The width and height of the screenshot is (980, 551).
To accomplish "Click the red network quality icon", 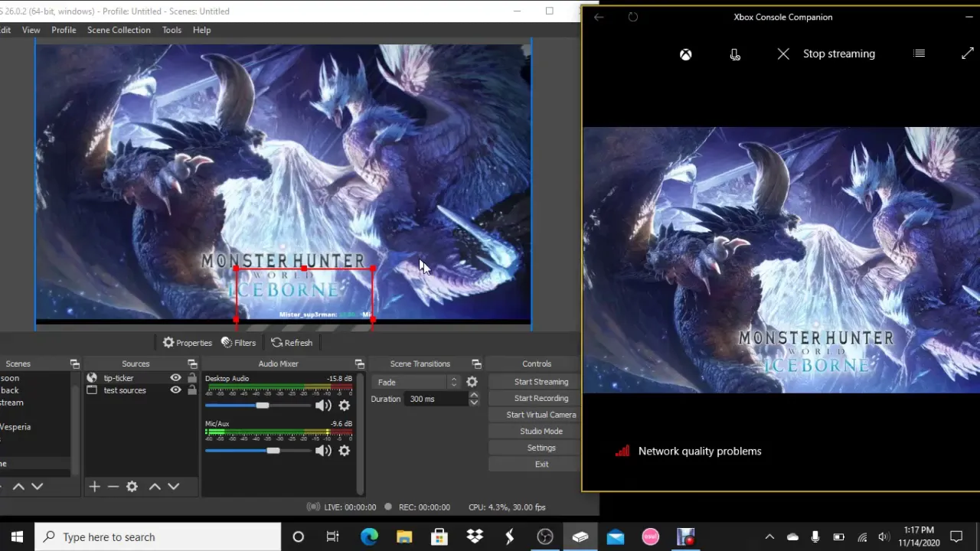I will 622,451.
